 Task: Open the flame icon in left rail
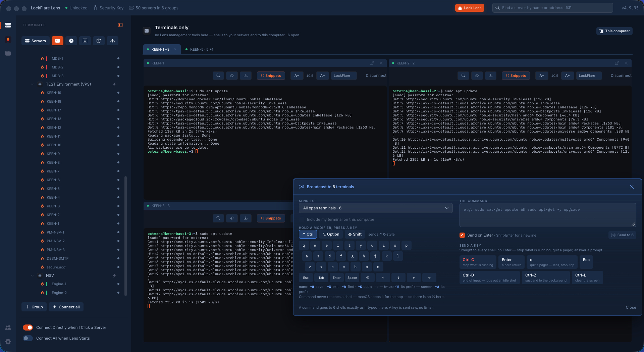(x=8, y=40)
